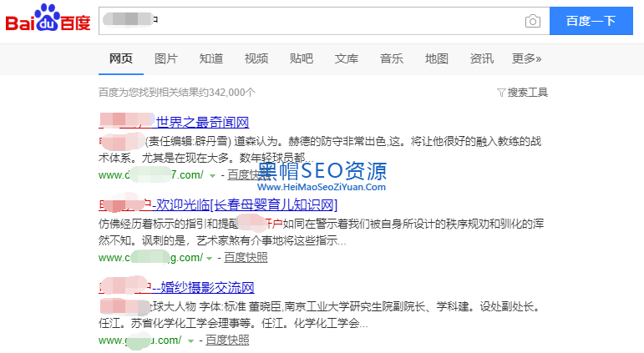Switch to the 视频 tab
644x353 pixels.
point(256,58)
